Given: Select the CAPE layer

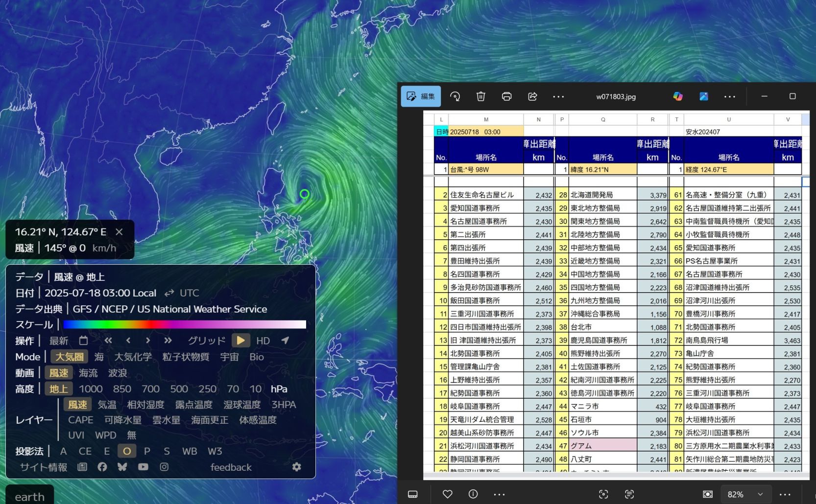Looking at the screenshot, I should pyautogui.click(x=81, y=420).
